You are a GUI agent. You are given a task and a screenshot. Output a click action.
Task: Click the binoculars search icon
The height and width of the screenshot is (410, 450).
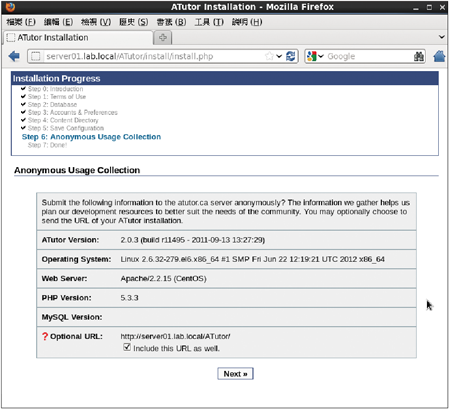point(419,56)
